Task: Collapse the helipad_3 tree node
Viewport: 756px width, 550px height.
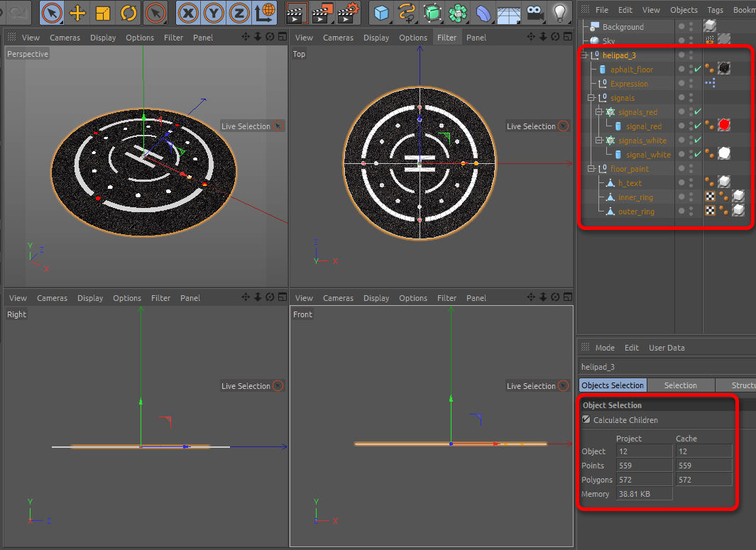Action: tap(584, 55)
